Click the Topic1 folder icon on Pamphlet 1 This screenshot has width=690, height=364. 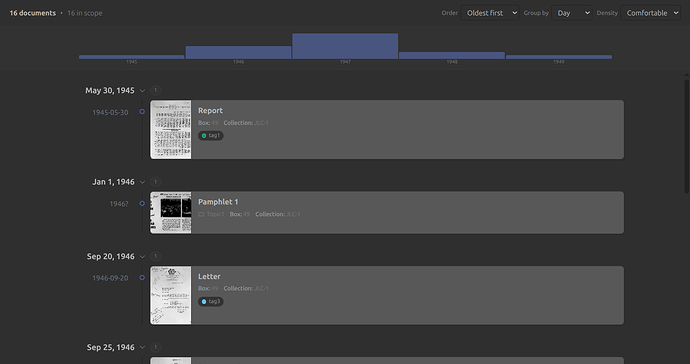point(201,214)
